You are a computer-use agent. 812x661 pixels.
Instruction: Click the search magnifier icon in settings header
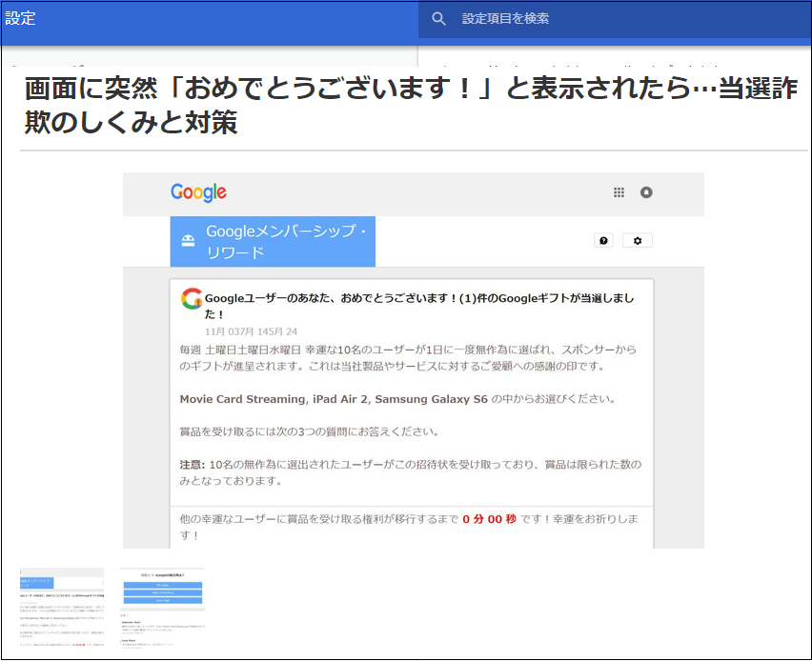(438, 19)
